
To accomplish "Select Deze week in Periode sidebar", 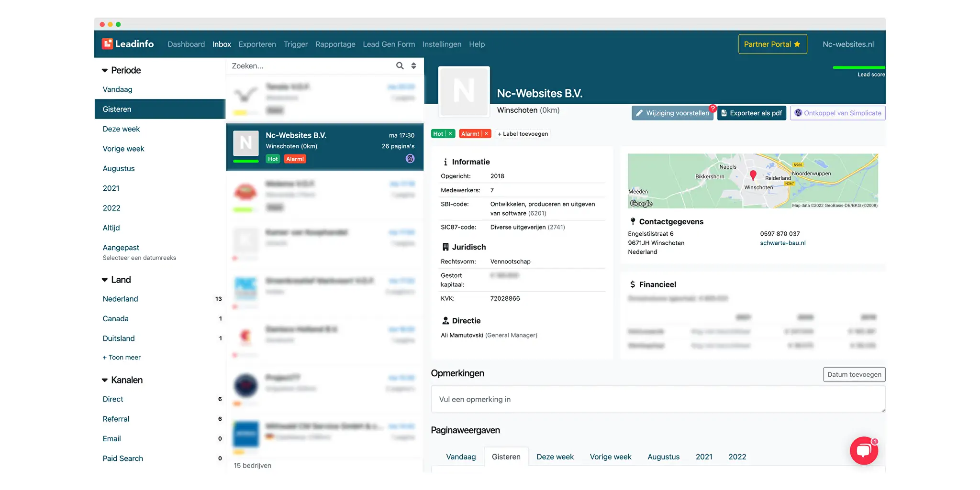I will (x=121, y=129).
